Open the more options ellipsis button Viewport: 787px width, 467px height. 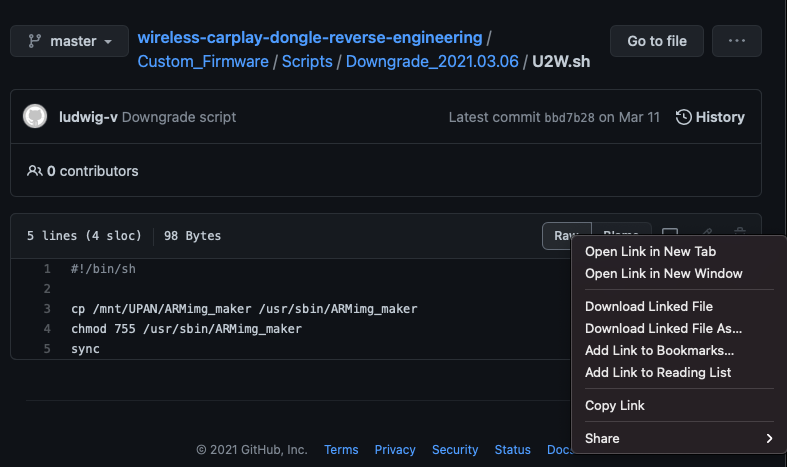point(737,41)
